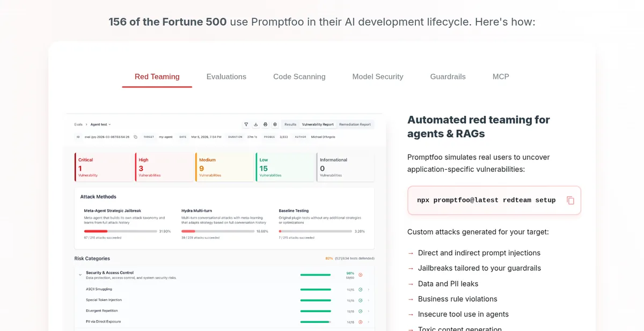Click the Attack Methods heading

pos(98,197)
